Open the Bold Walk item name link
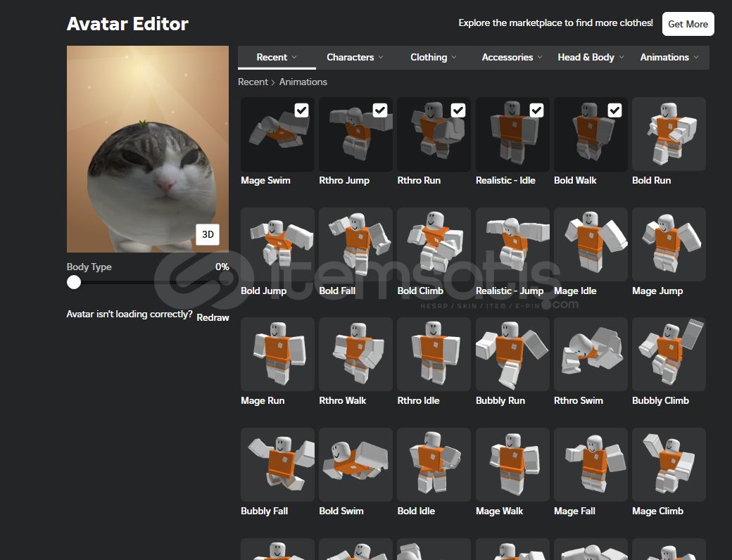Viewport: 732px width, 560px height. tap(575, 181)
